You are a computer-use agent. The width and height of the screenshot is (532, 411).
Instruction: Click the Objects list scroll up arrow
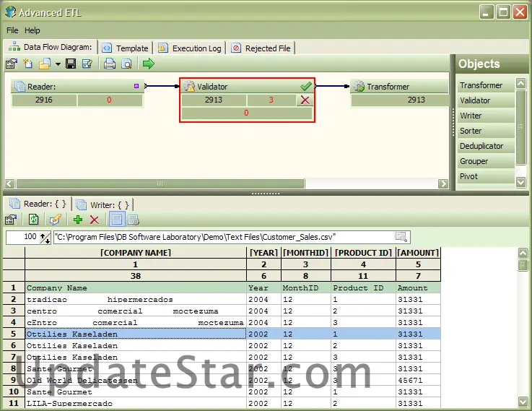(x=520, y=83)
